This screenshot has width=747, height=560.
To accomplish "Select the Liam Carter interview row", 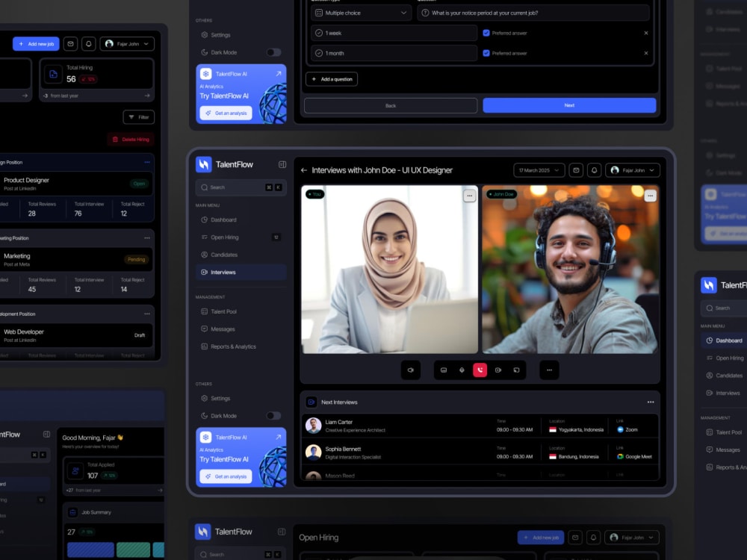I will pyautogui.click(x=480, y=426).
